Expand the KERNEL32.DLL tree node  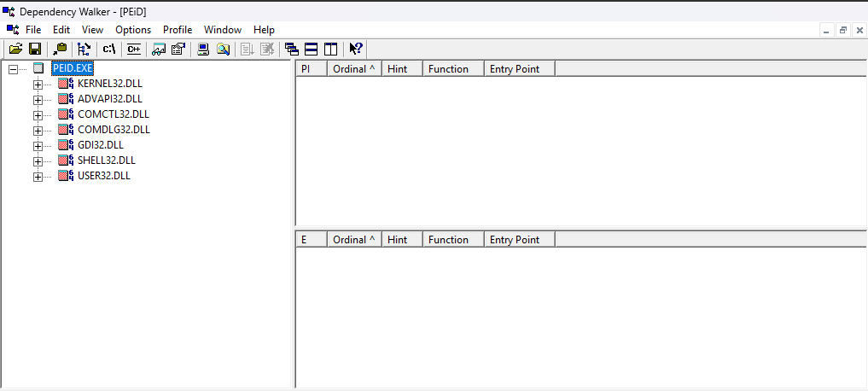click(38, 85)
